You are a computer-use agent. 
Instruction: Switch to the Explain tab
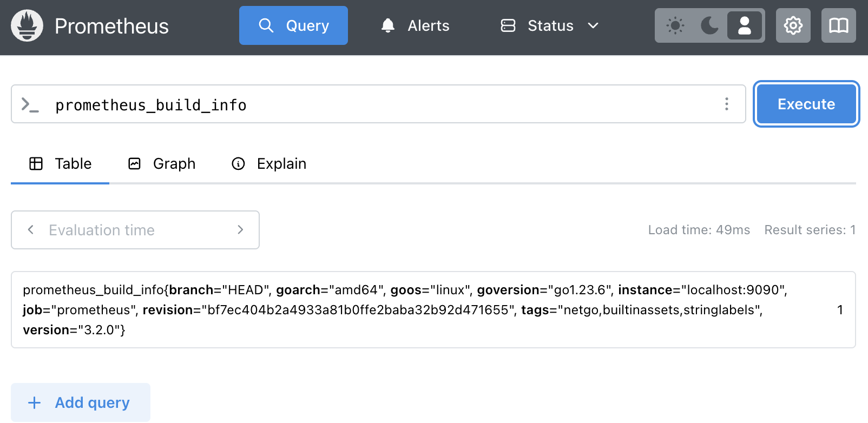pos(269,163)
